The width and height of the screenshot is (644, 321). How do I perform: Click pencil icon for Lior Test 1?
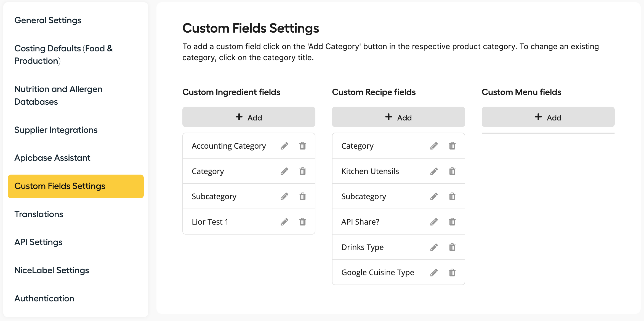click(x=284, y=222)
